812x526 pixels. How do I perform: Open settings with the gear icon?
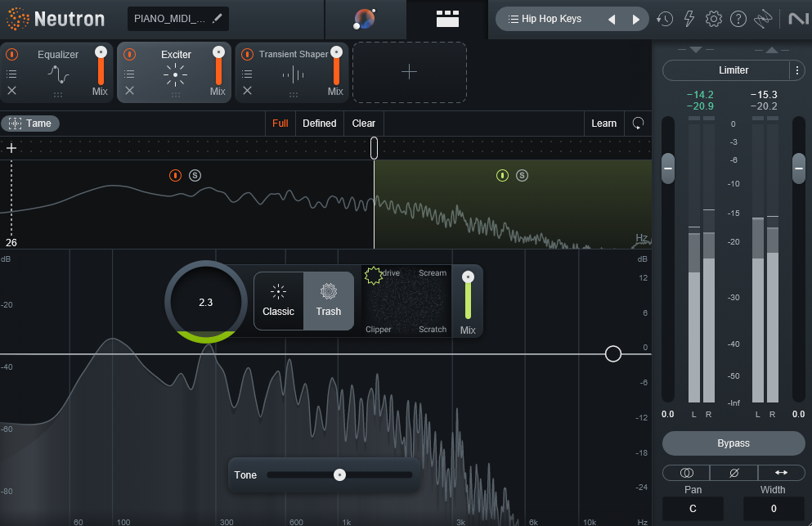pos(714,19)
